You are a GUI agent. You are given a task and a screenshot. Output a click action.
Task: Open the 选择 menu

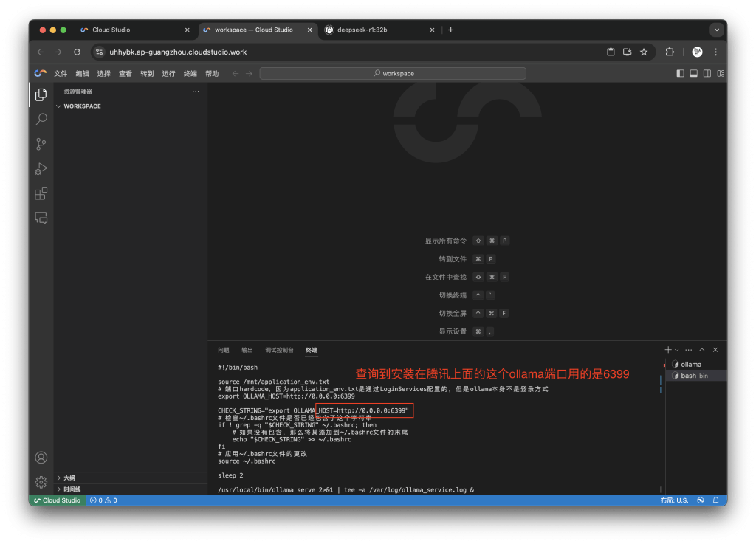103,73
